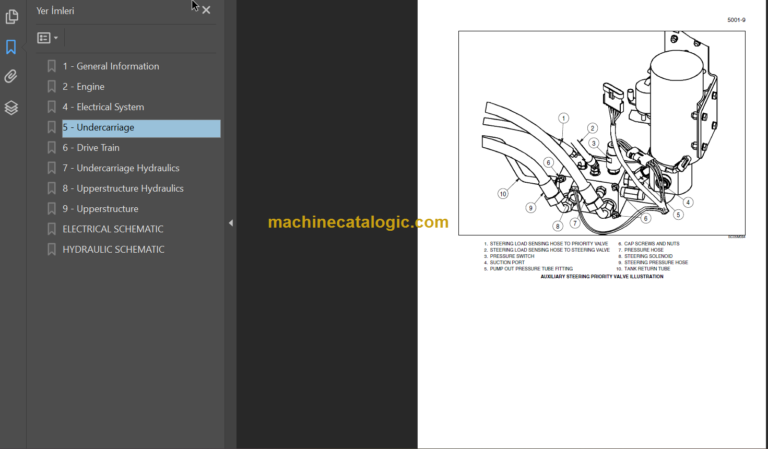Toggle the bookmarks panel icon
This screenshot has width=768, height=449.
(11, 47)
